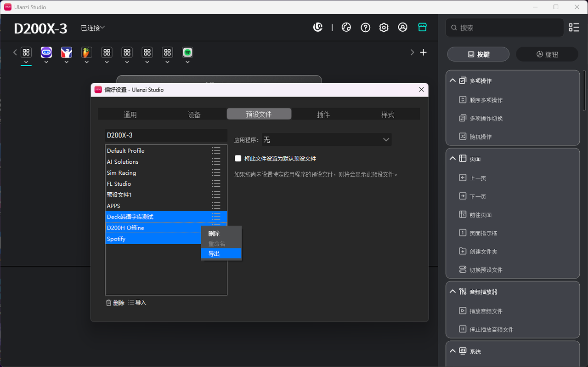
Task: Select the Spotify profile icon
Action: point(187,52)
